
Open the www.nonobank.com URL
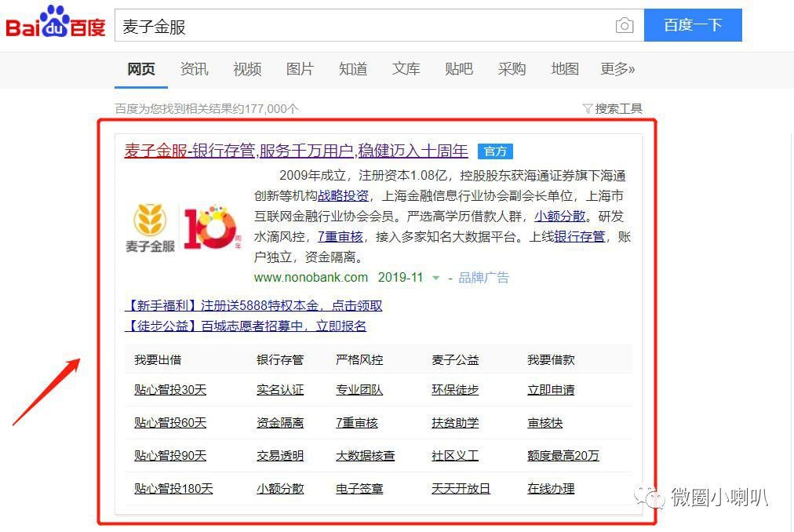coord(311,278)
